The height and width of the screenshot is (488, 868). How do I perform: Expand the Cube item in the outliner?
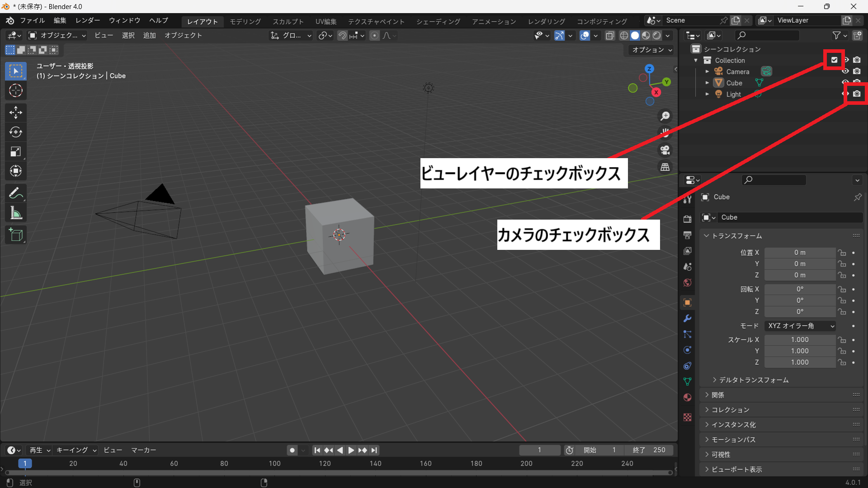[707, 83]
